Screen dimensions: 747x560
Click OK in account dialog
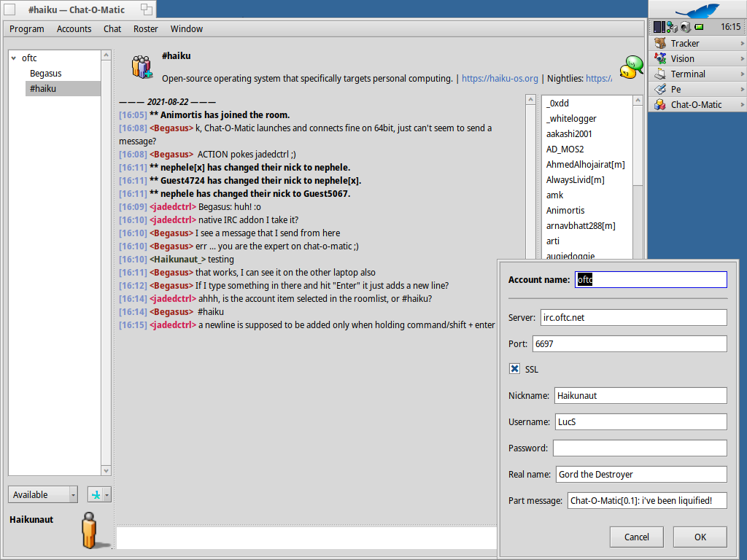coord(700,537)
